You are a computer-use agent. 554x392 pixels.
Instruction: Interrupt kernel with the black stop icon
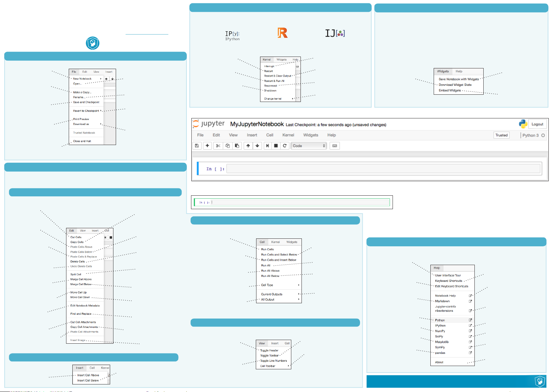[276, 146]
